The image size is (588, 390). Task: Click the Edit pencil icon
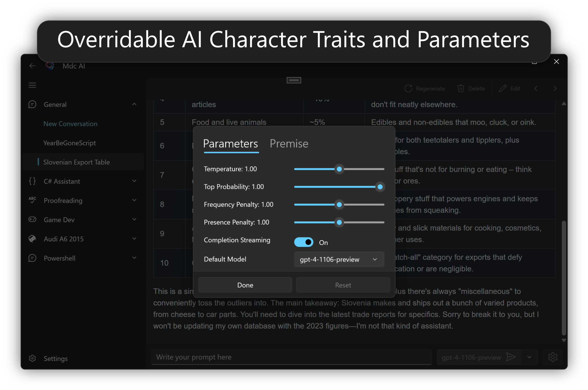click(x=502, y=89)
